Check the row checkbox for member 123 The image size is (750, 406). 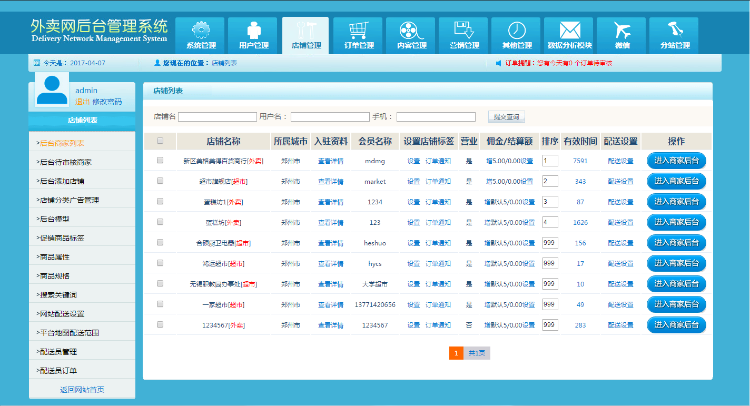click(x=160, y=222)
